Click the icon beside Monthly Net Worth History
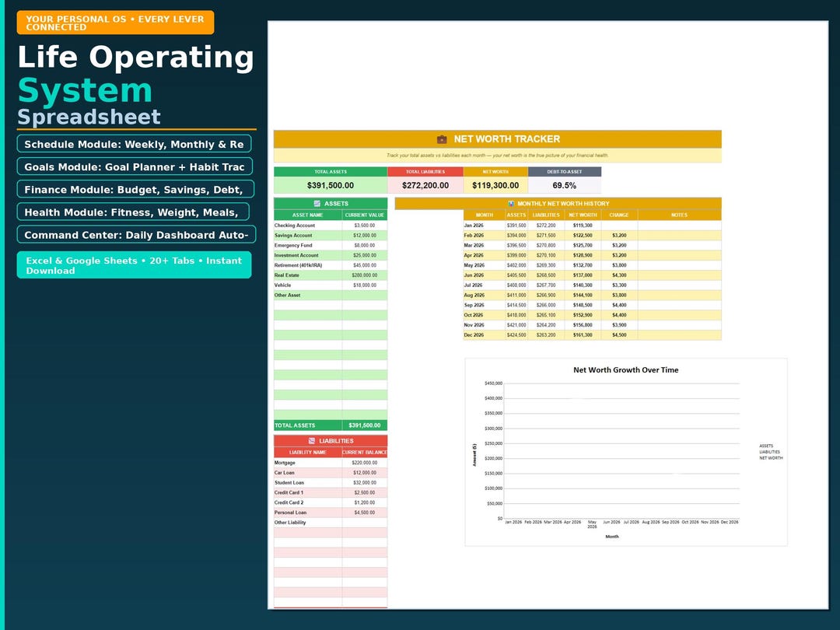Image resolution: width=840 pixels, height=630 pixels. coord(511,204)
